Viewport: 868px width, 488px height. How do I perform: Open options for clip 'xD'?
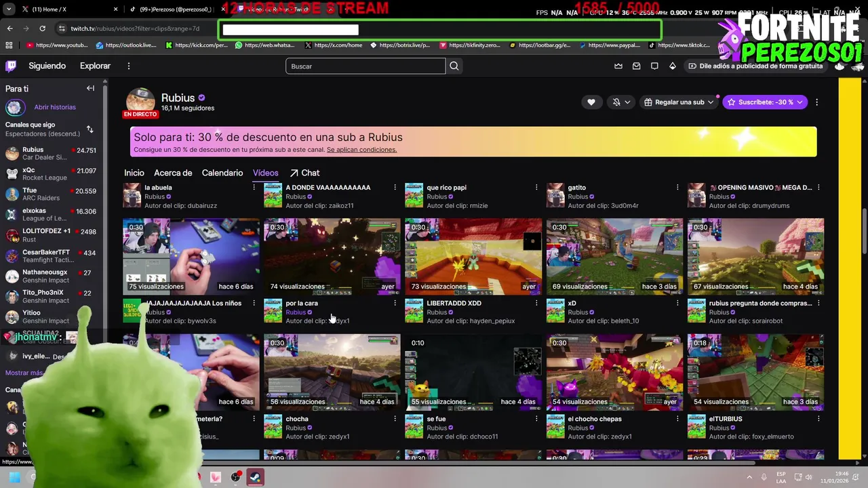677,303
